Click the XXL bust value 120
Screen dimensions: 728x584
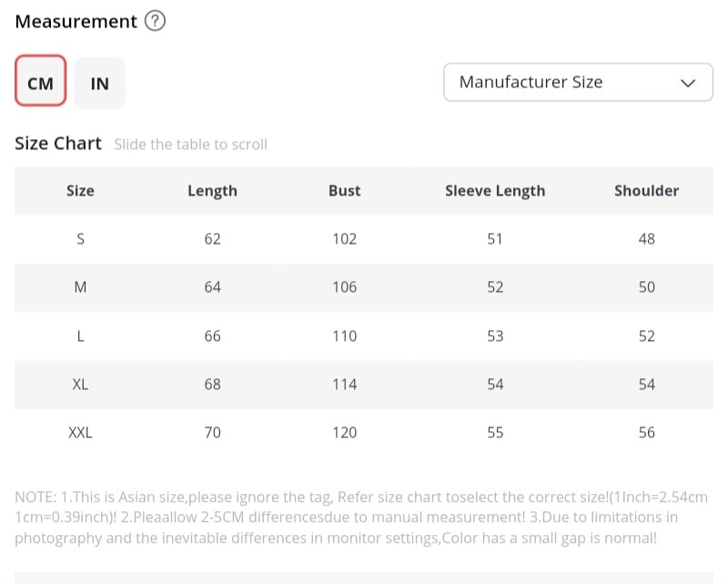(x=344, y=432)
